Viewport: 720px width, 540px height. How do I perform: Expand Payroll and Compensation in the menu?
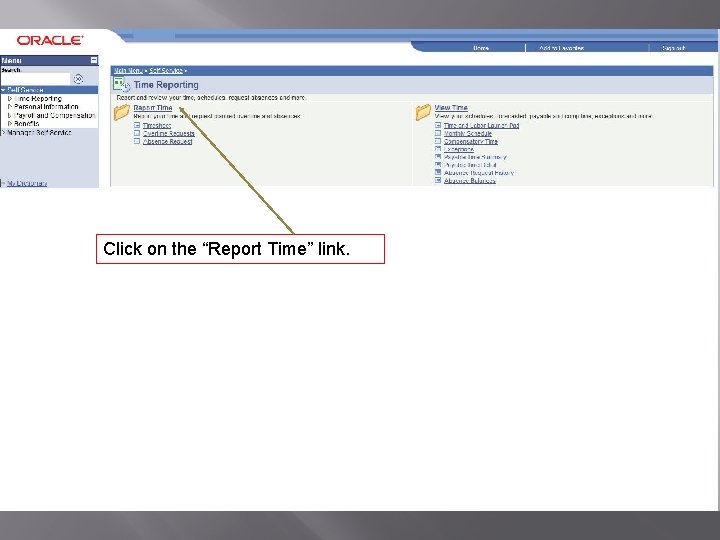(10, 115)
